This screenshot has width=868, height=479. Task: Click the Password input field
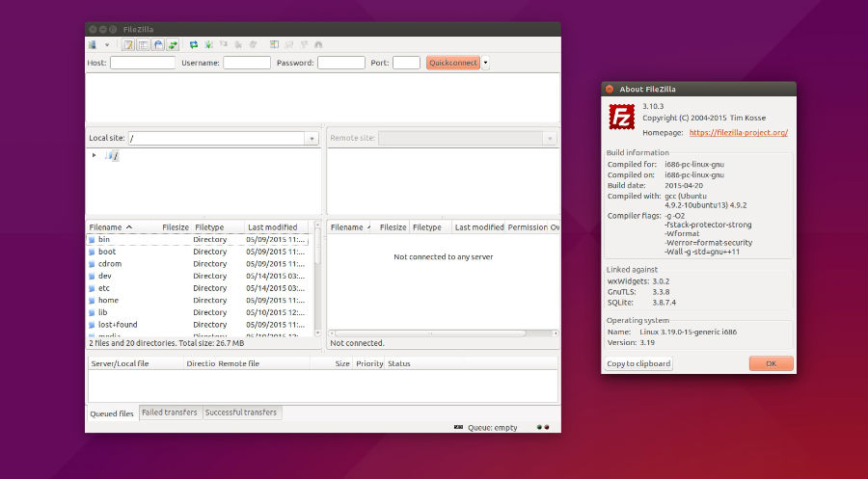(341, 63)
